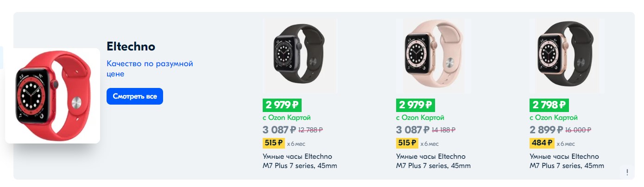Click the yellow 484 ₽ installment badge
Screen dimensions: 644x187
[541, 143]
